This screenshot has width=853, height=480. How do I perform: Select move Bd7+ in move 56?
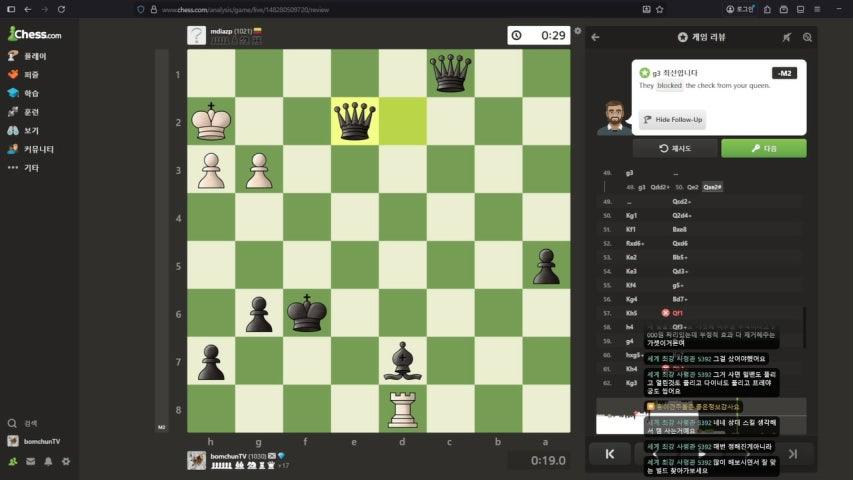[679, 299]
